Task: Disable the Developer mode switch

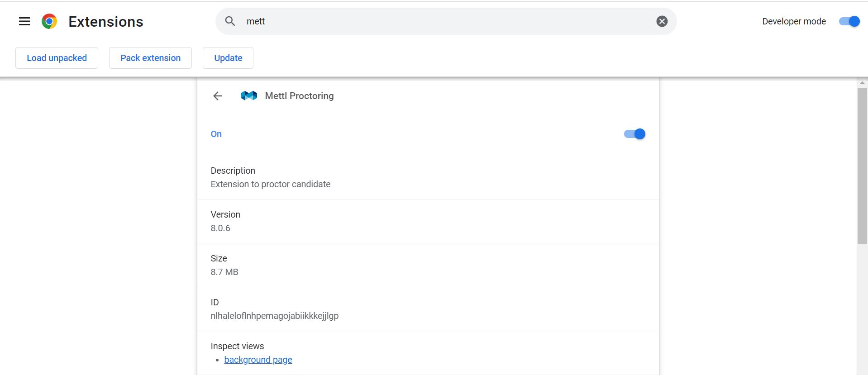Action: [849, 21]
